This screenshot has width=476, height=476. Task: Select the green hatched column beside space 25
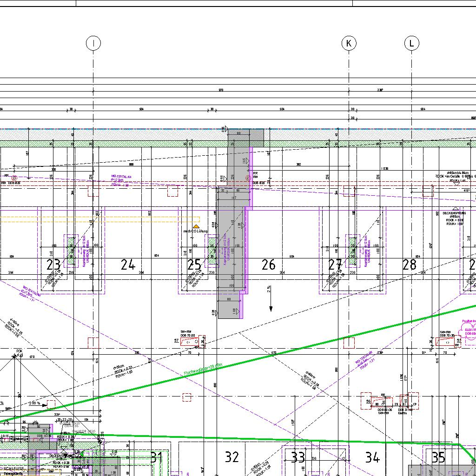pos(212,251)
